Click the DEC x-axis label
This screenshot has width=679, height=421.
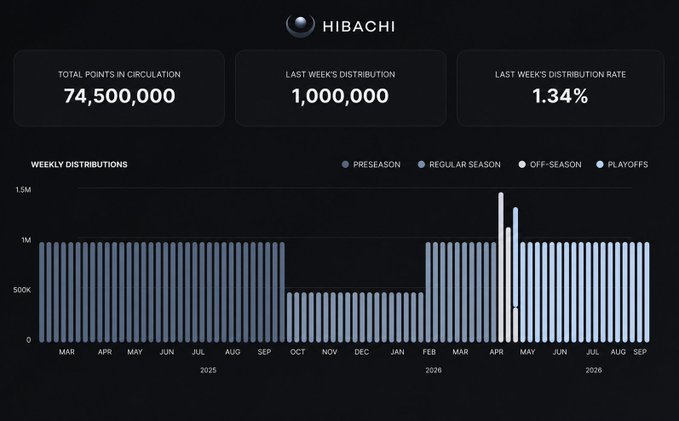362,352
